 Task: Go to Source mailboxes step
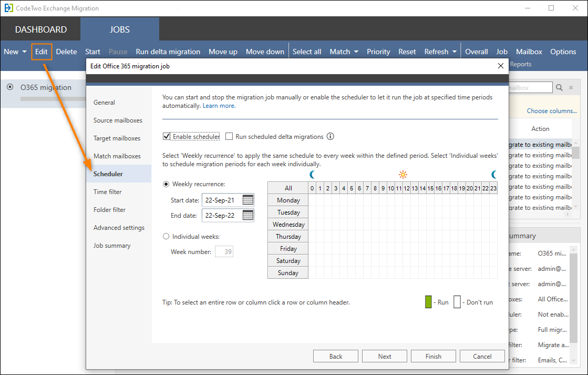[118, 120]
